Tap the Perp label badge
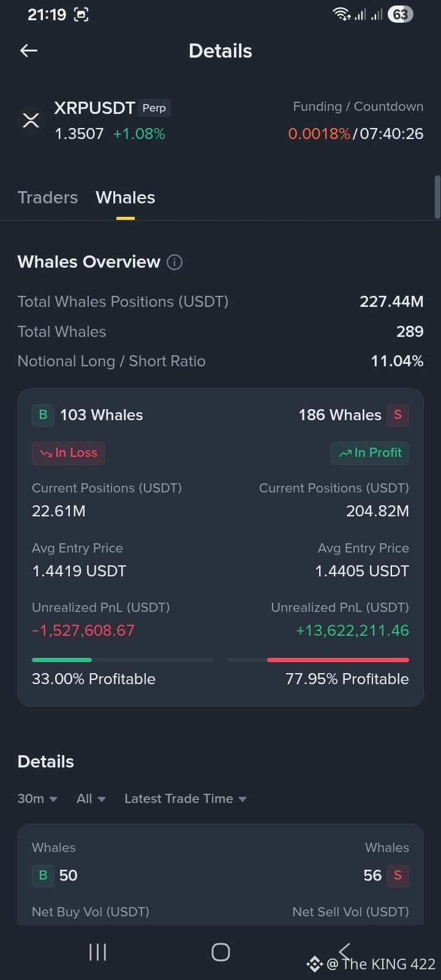Screen dimensions: 441x980 [x=154, y=108]
